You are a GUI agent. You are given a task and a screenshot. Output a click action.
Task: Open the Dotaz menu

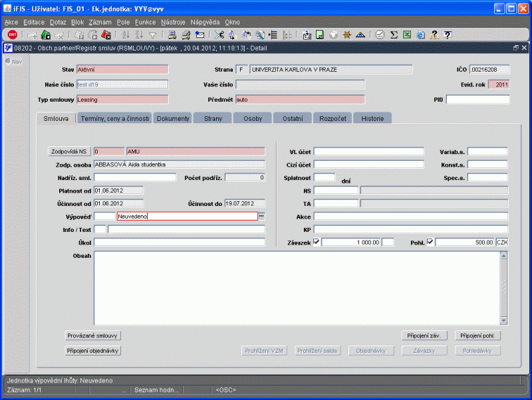(58, 22)
